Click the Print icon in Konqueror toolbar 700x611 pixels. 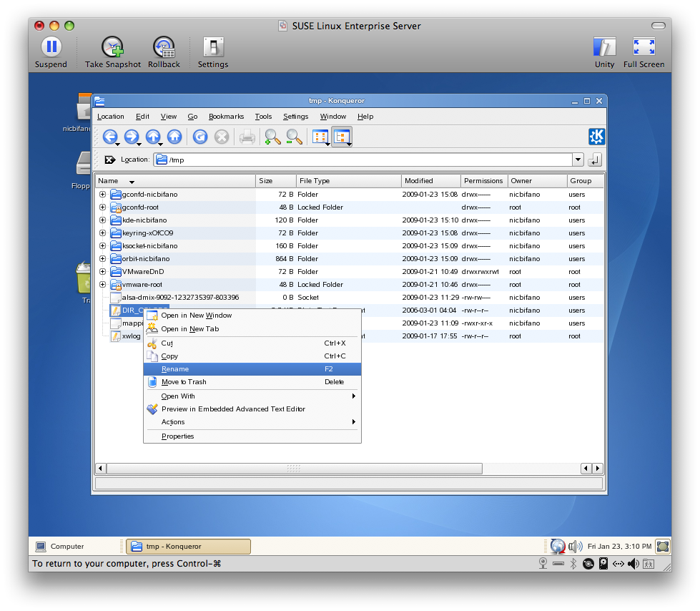click(x=247, y=137)
